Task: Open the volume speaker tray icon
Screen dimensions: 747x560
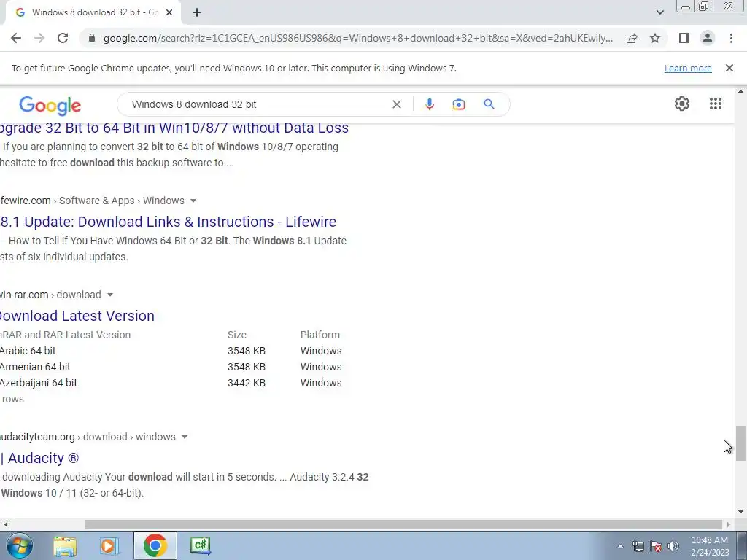Action: pos(673,546)
